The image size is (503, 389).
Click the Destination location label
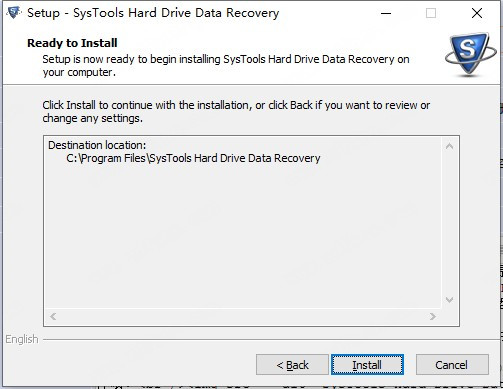coord(97,145)
